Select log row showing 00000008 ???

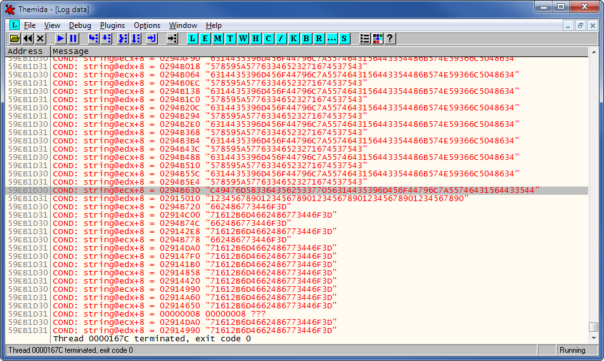click(x=297, y=314)
